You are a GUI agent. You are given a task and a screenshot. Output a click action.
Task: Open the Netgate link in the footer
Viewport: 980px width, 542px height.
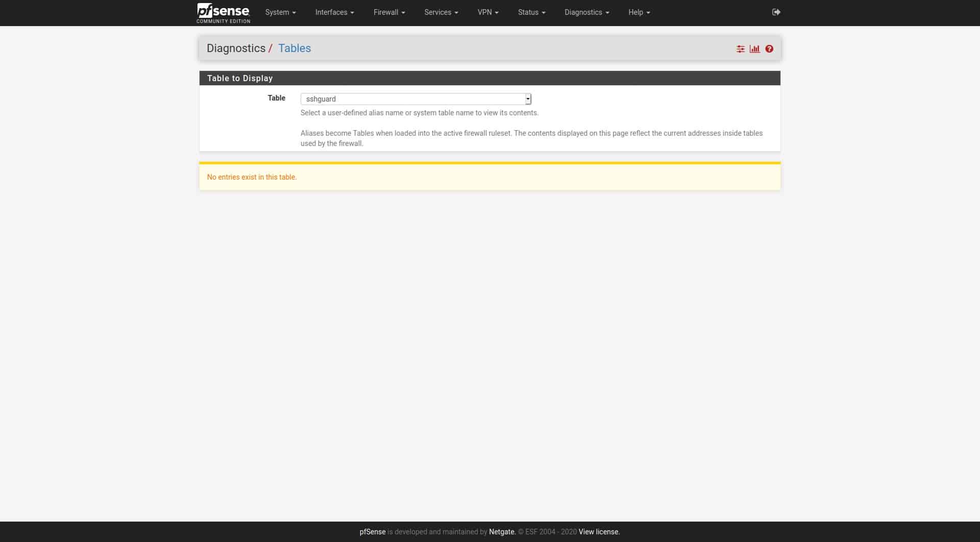tap(502, 532)
